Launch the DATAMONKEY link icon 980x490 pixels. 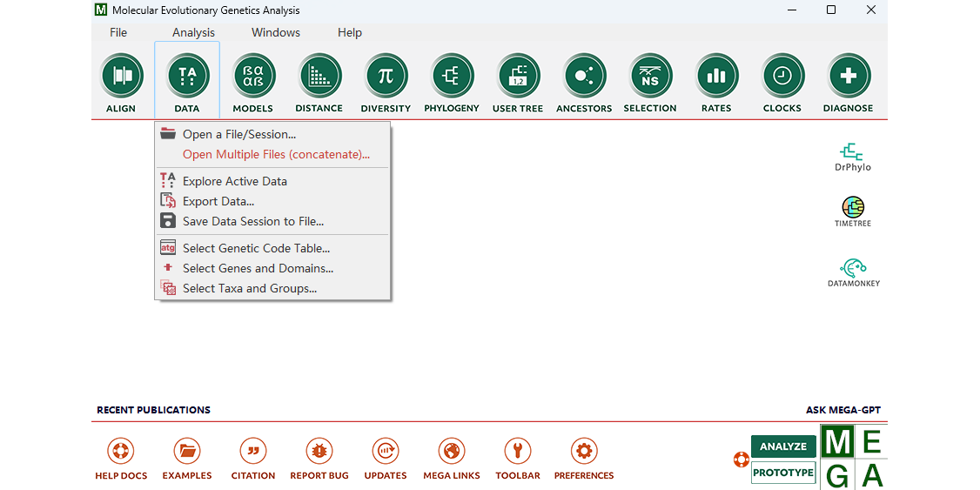click(853, 270)
